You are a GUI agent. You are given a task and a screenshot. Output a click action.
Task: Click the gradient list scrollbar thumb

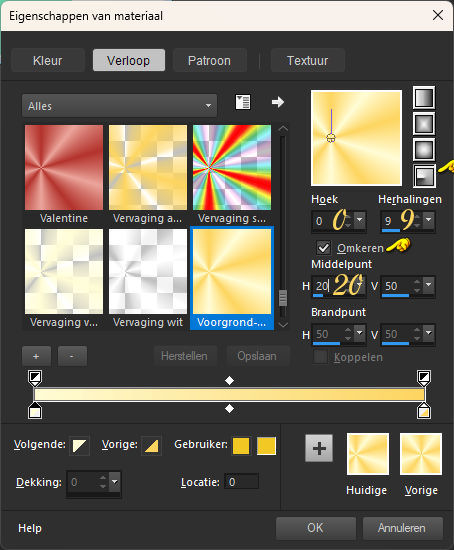(282, 298)
